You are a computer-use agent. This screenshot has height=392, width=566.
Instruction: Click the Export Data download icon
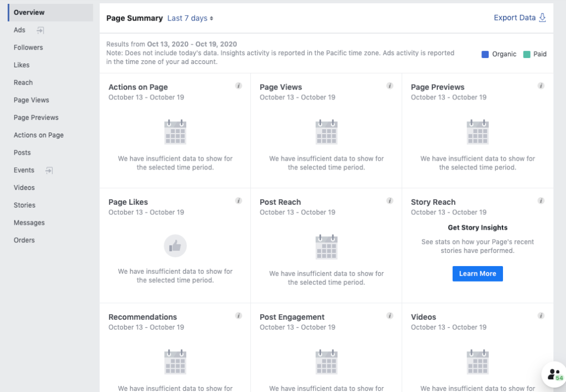click(x=543, y=18)
